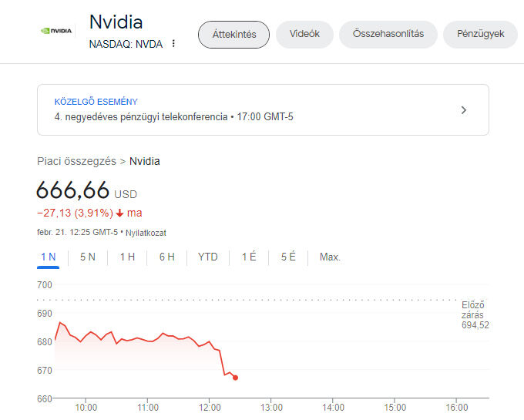The image size is (524, 420).
Task: Open the three-dot menu beside NASDAQ: NVDA
Action: click(x=173, y=43)
